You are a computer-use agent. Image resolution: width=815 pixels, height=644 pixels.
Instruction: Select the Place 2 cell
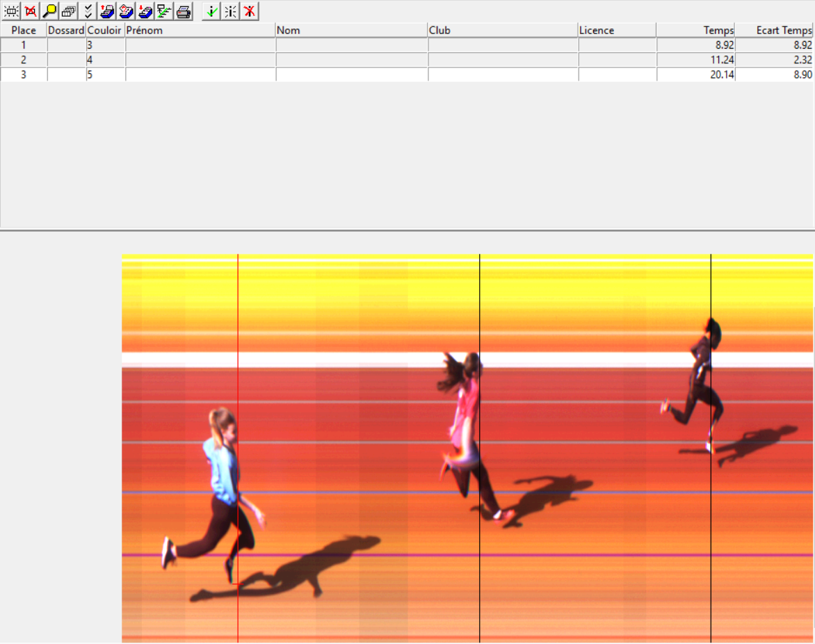[24, 60]
